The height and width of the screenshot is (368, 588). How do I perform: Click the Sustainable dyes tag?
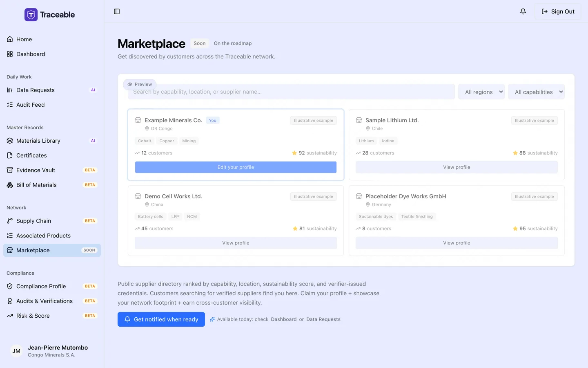[376, 217]
